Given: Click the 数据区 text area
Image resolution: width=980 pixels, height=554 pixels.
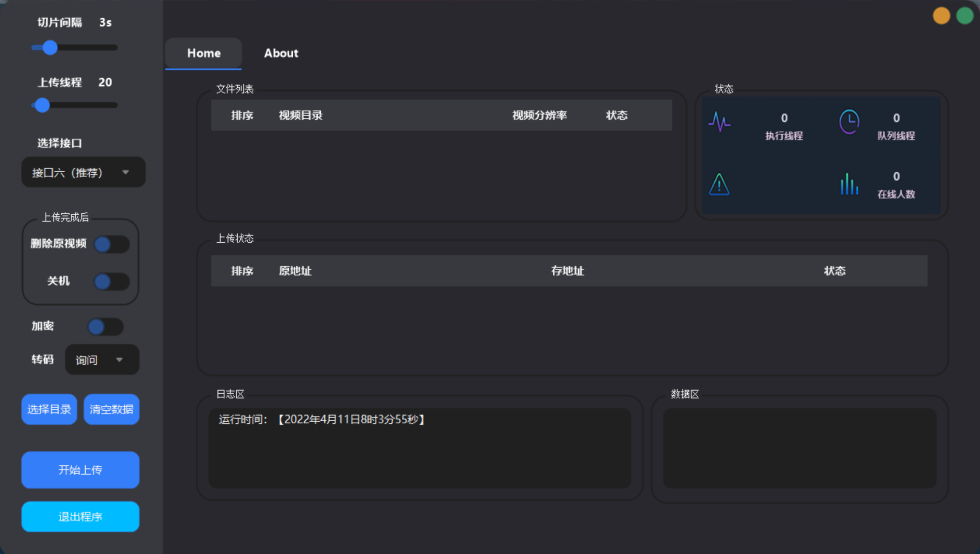Looking at the screenshot, I should click(x=799, y=448).
